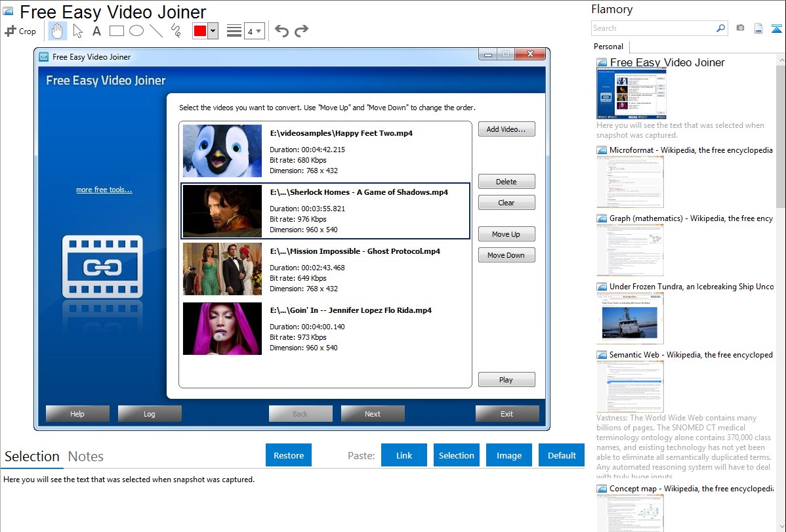Open the color picker dropdown arrow
786x532 pixels.
pyautogui.click(x=213, y=31)
